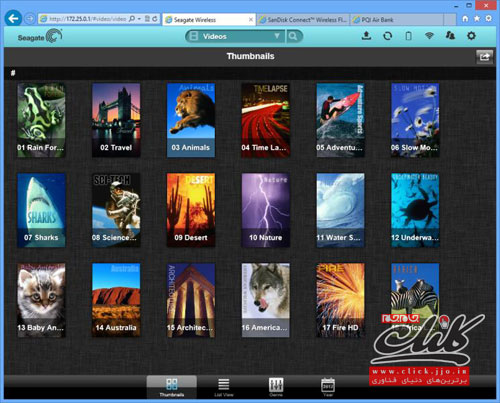The image size is (500, 403).
Task: Open the 09 Desert video thumbnail
Action: click(x=191, y=210)
